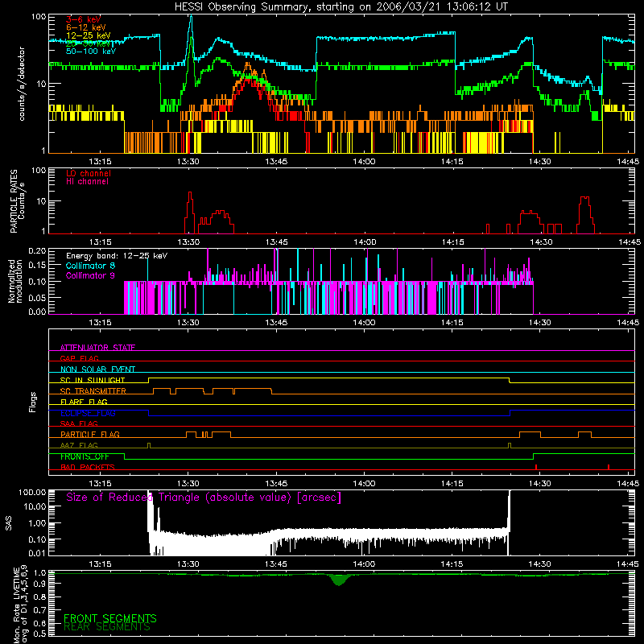Click the "Energy band: 12-25 keV" text

(117, 256)
